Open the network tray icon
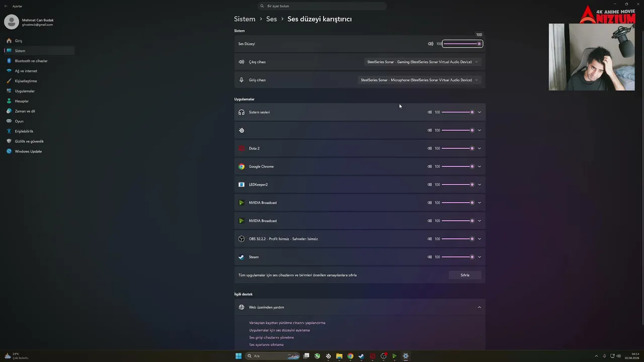Screen dimensions: 644x362 [x=611, y=356]
